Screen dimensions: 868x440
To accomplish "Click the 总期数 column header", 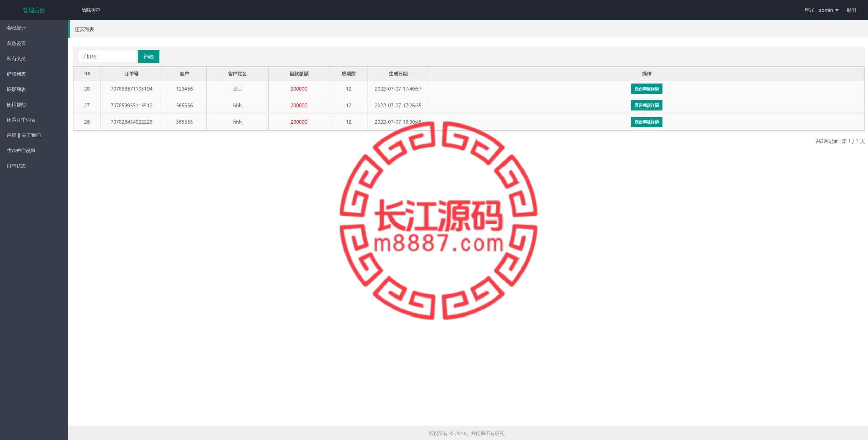I will point(349,74).
